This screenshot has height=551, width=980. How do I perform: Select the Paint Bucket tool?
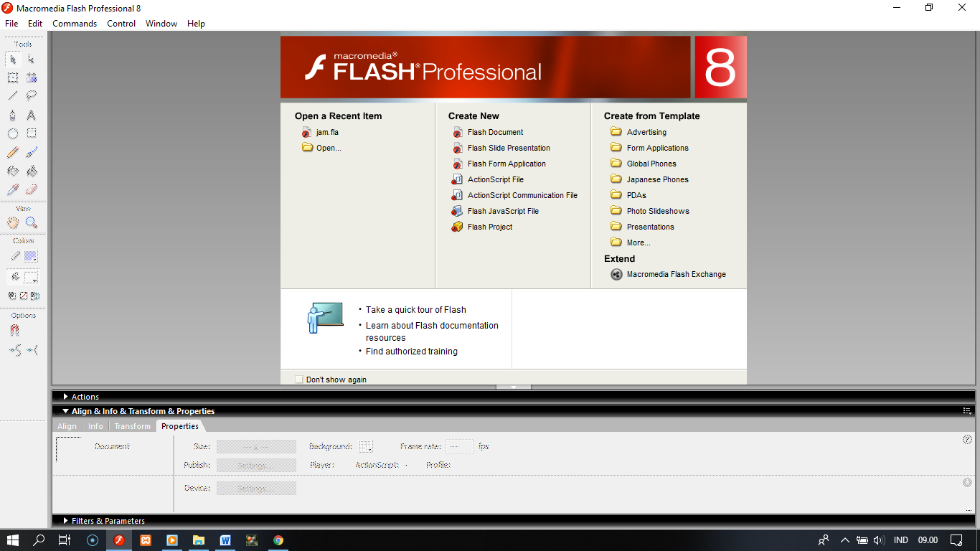point(32,171)
